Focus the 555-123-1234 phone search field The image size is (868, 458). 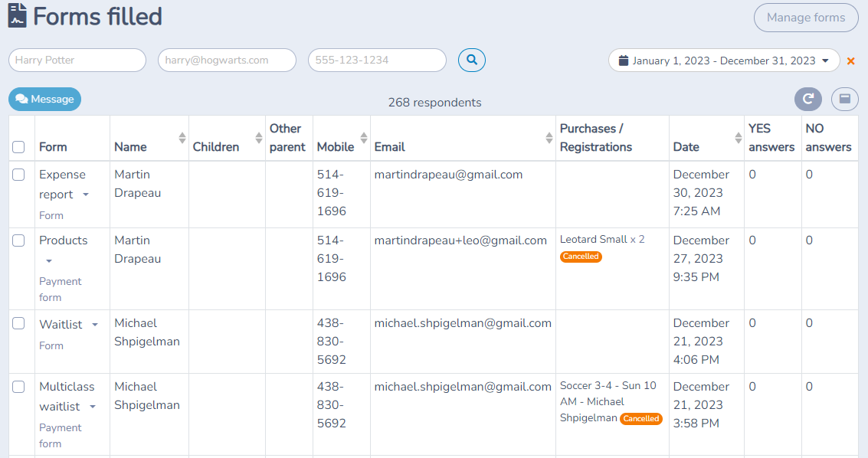click(377, 60)
